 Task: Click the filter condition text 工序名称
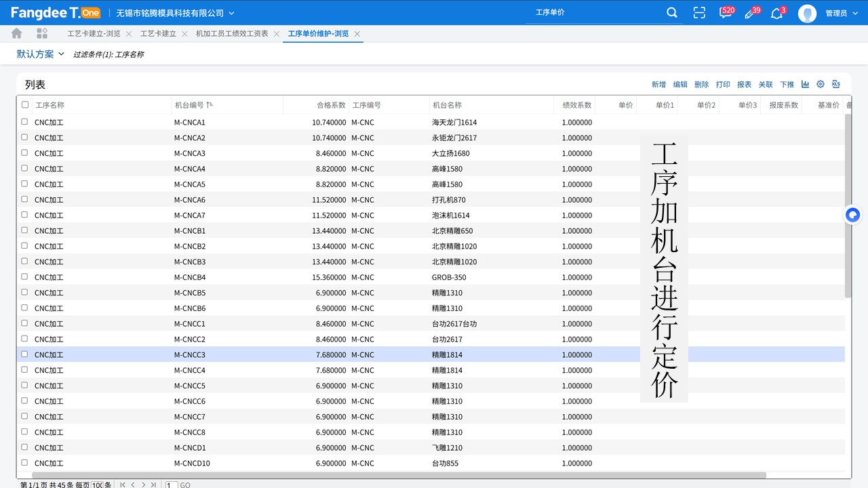pyautogui.click(x=130, y=54)
